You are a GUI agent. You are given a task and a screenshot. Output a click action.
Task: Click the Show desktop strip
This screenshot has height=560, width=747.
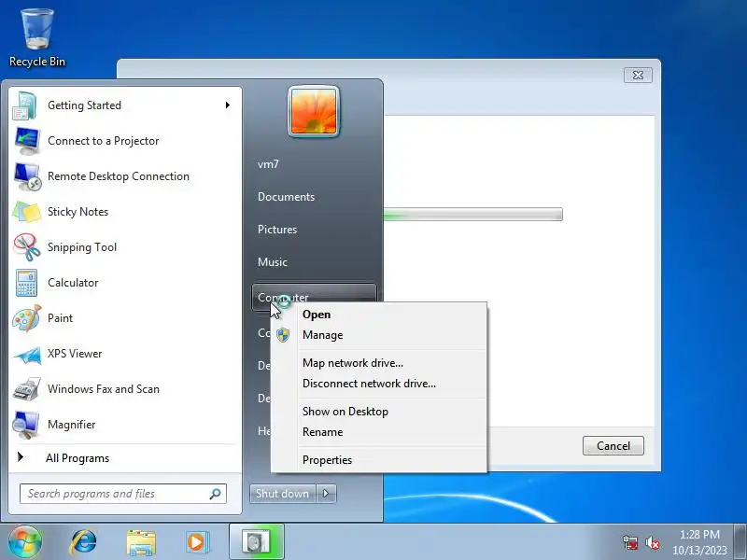(x=740, y=542)
